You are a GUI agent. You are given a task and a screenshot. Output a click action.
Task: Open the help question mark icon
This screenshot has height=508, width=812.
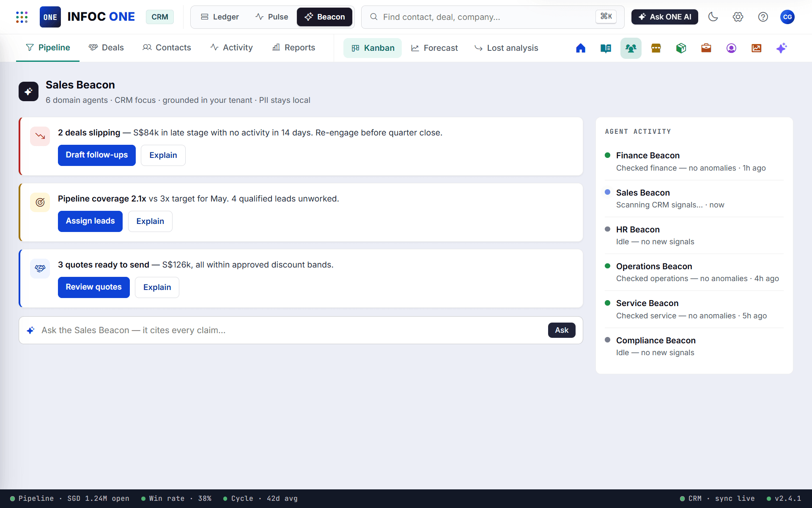click(x=763, y=17)
